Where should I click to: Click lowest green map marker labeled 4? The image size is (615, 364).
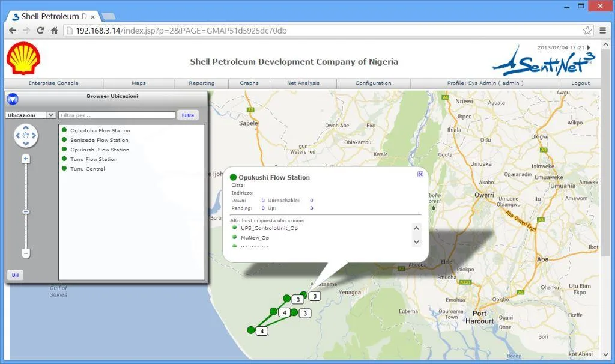point(251,330)
